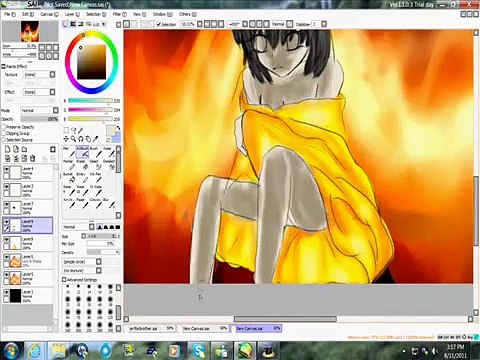This screenshot has height=360, width=480.
Task: Show the RGB slider panel icon
Action: (x=73, y=24)
